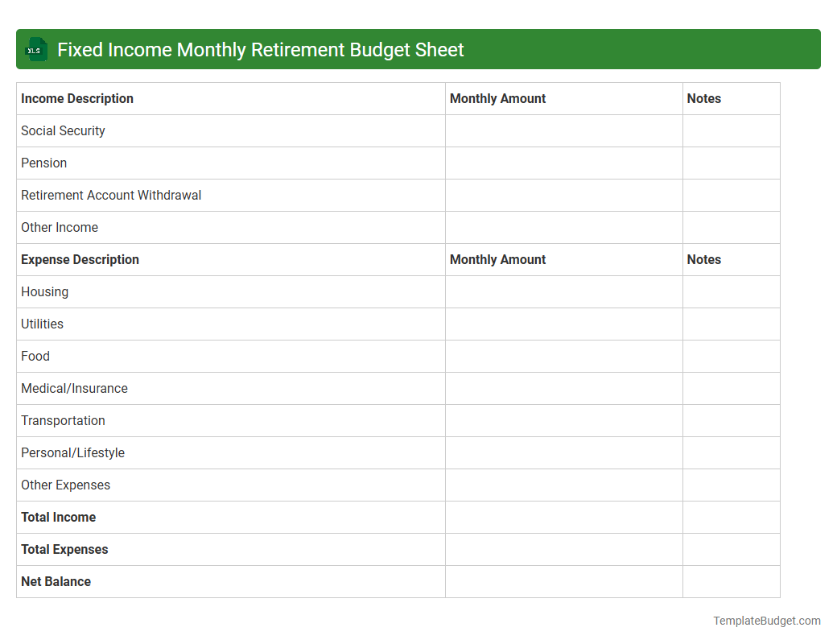
Task: Select the Social Security row label
Action: point(63,130)
